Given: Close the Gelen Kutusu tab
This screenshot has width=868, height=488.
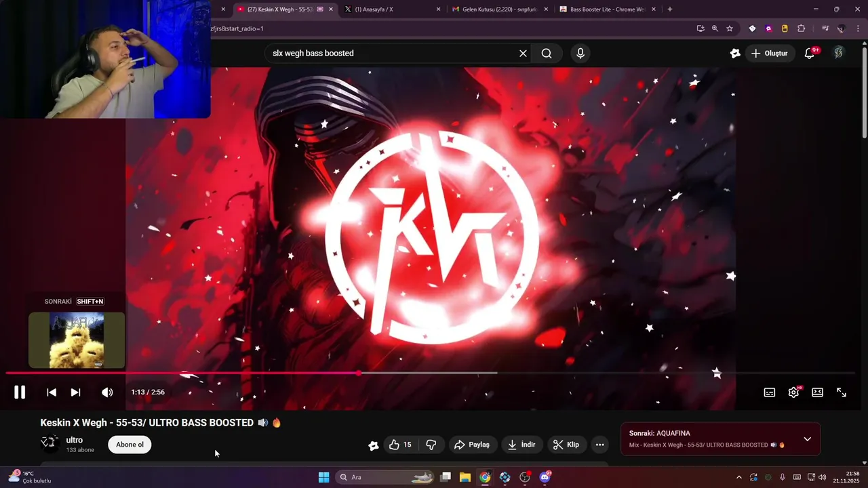Looking at the screenshot, I should pos(546,9).
